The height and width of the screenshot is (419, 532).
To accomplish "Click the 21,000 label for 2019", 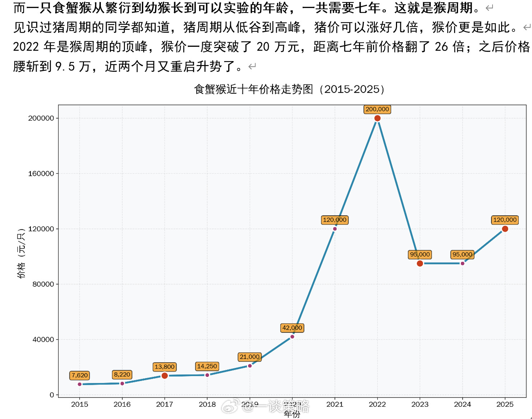I will [249, 357].
